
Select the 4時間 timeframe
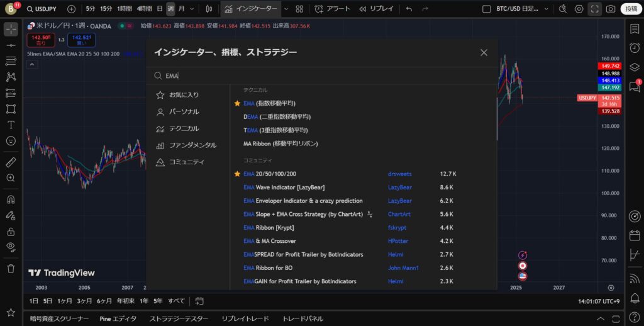click(x=144, y=9)
